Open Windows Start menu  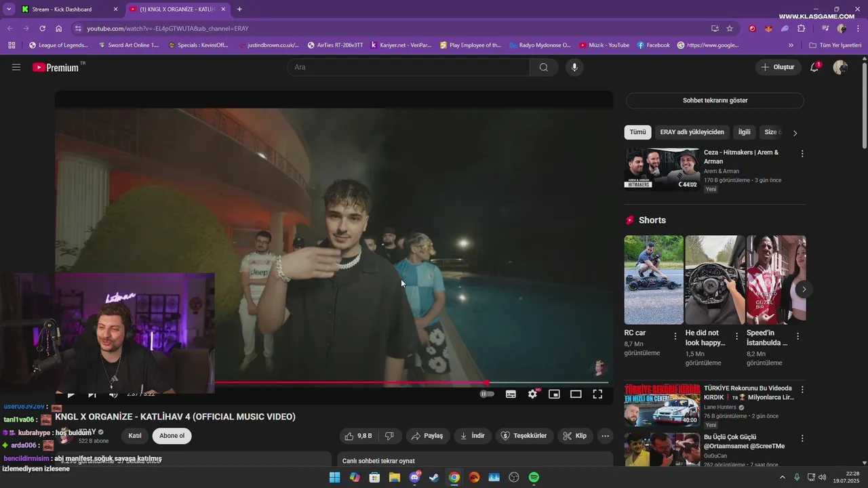334,477
